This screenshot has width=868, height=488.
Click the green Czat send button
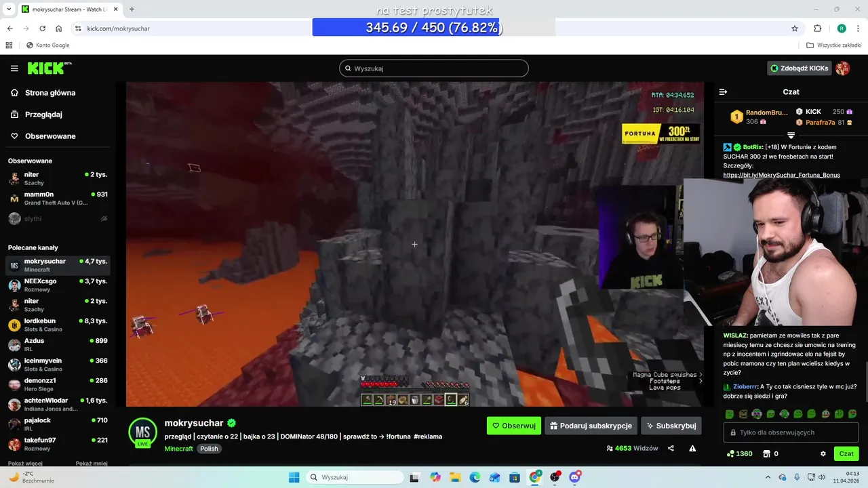point(846,453)
